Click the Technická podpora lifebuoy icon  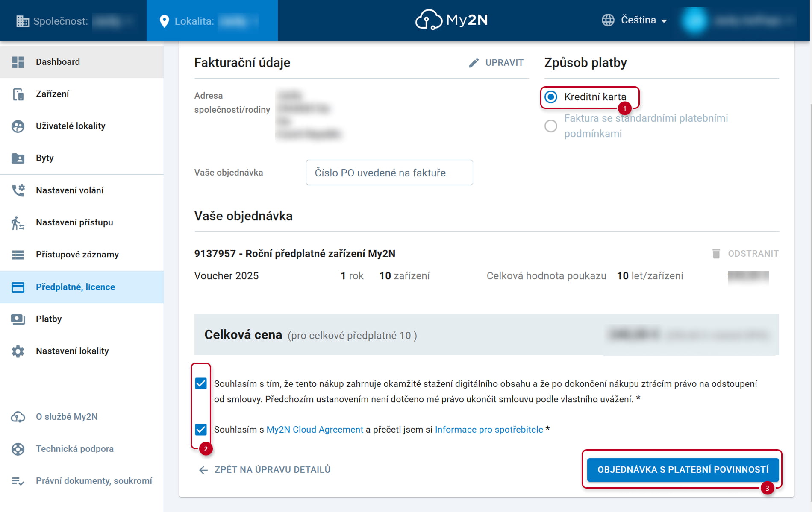(18, 449)
